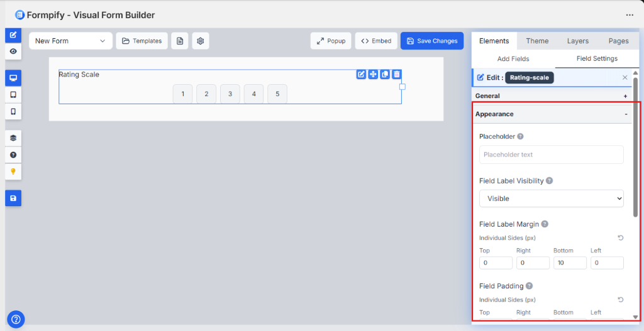
Task: Delete the Rating Scale field with trash icon
Action: click(x=397, y=75)
